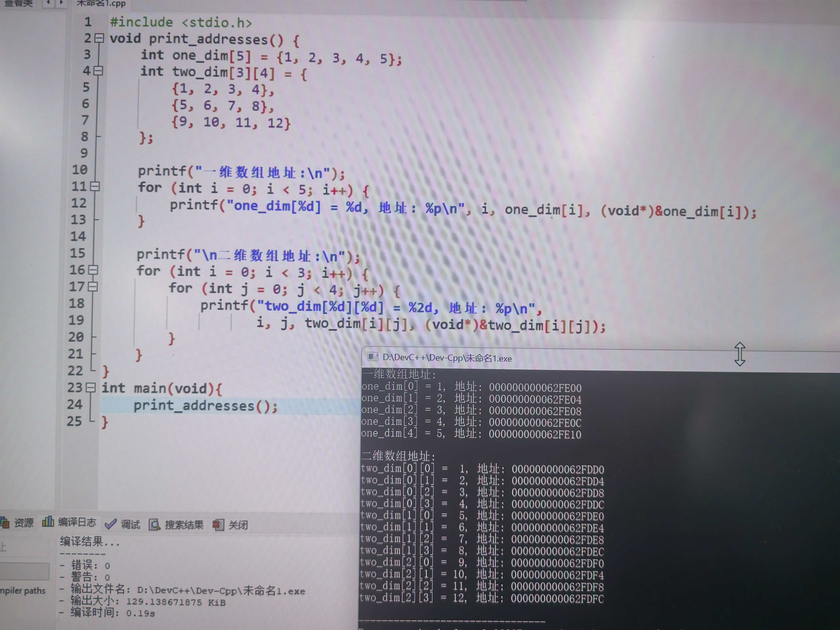Collapse inner j loop at line 17

tap(93, 287)
